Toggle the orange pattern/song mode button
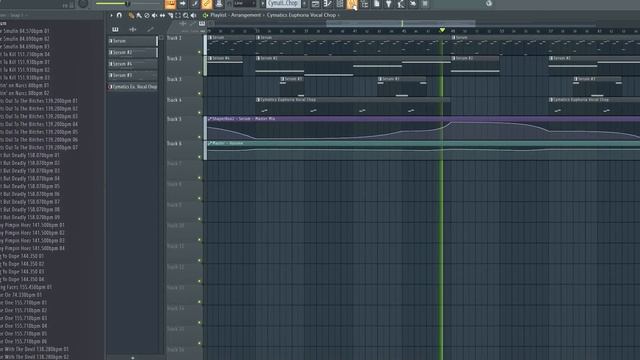The image size is (640, 360). pyautogui.click(x=170, y=4)
